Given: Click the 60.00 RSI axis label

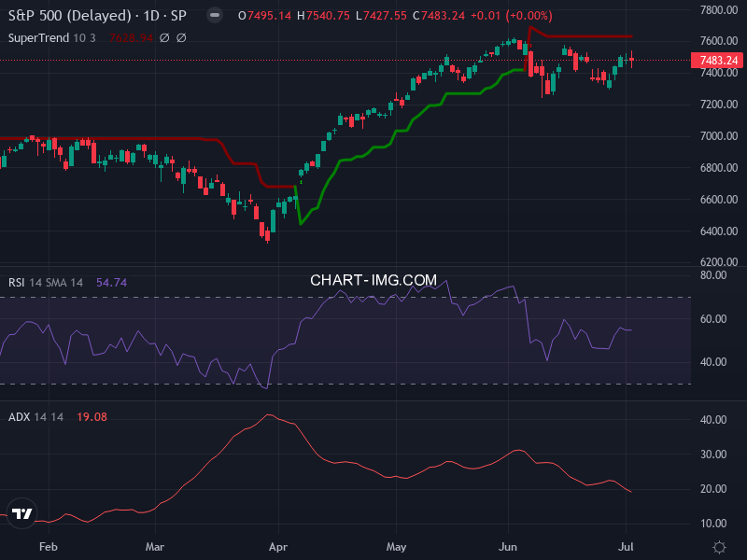Looking at the screenshot, I should pos(713,319).
